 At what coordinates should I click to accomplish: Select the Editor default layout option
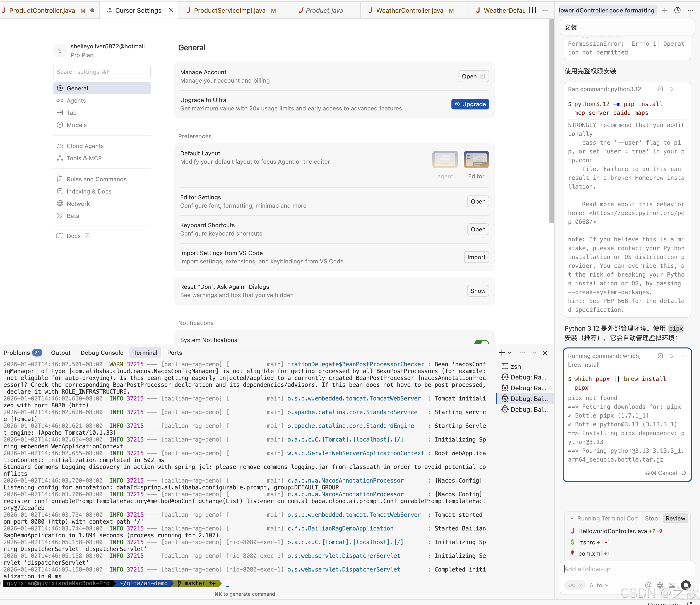pos(476,160)
